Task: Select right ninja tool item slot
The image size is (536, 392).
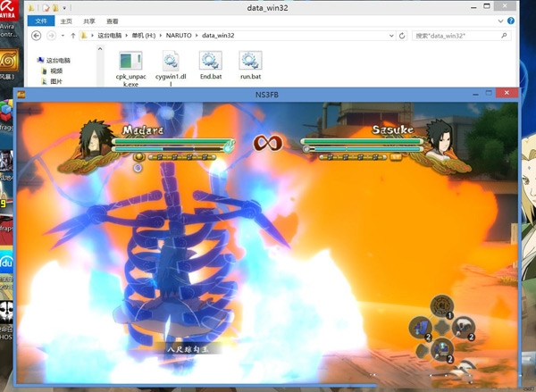Action: tap(464, 328)
